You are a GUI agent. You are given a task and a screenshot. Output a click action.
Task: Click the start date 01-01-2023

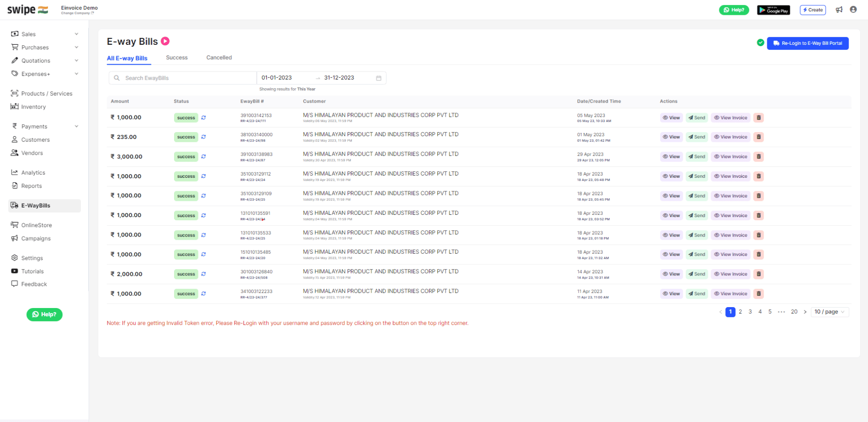(x=277, y=78)
